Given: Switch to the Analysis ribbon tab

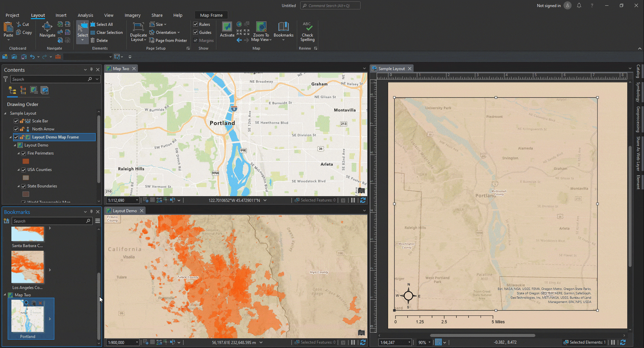Looking at the screenshot, I should coord(86,15).
